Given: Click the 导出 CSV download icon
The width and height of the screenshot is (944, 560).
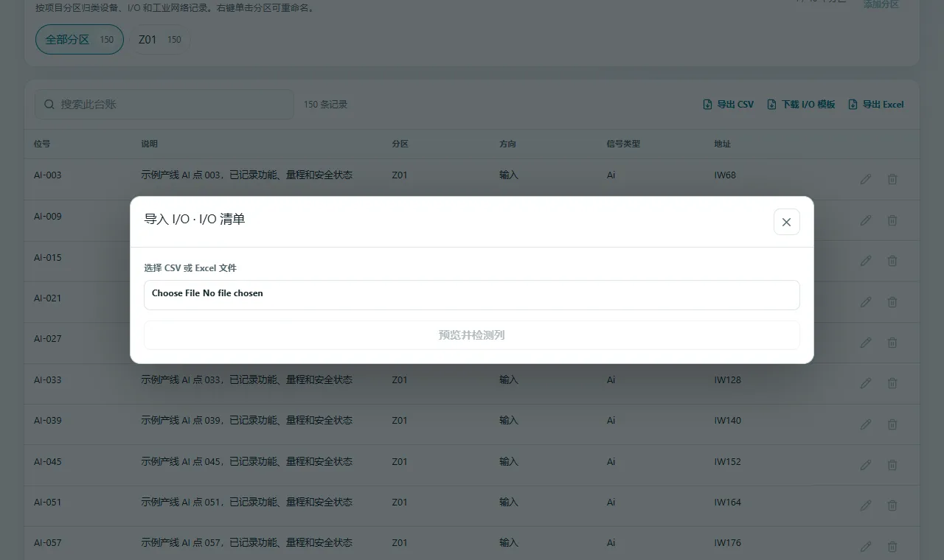Looking at the screenshot, I should tap(707, 105).
